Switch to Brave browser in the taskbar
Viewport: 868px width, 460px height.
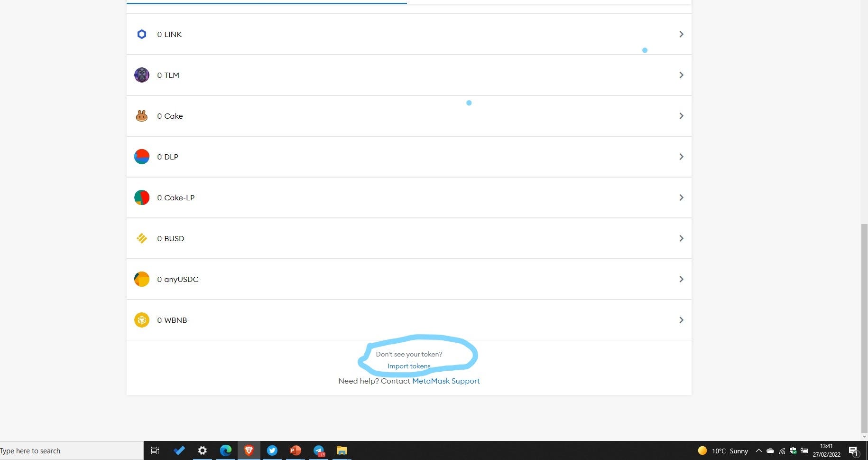[x=249, y=451]
